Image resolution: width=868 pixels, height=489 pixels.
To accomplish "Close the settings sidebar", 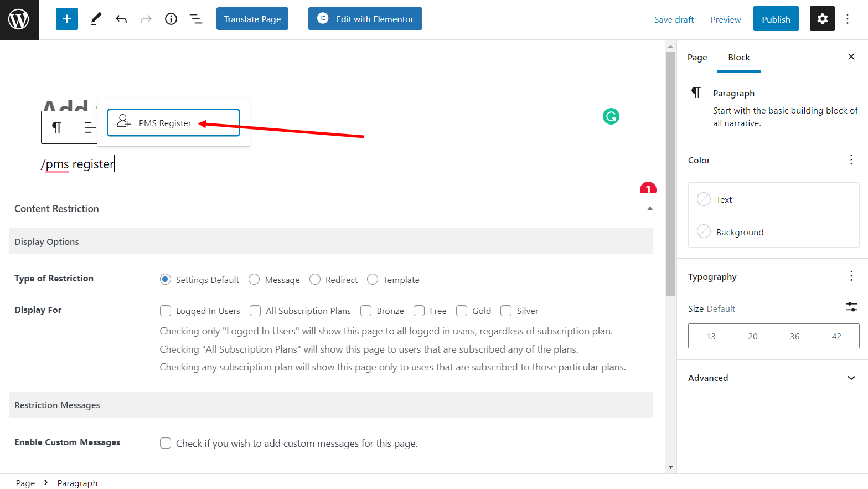I will click(x=851, y=56).
